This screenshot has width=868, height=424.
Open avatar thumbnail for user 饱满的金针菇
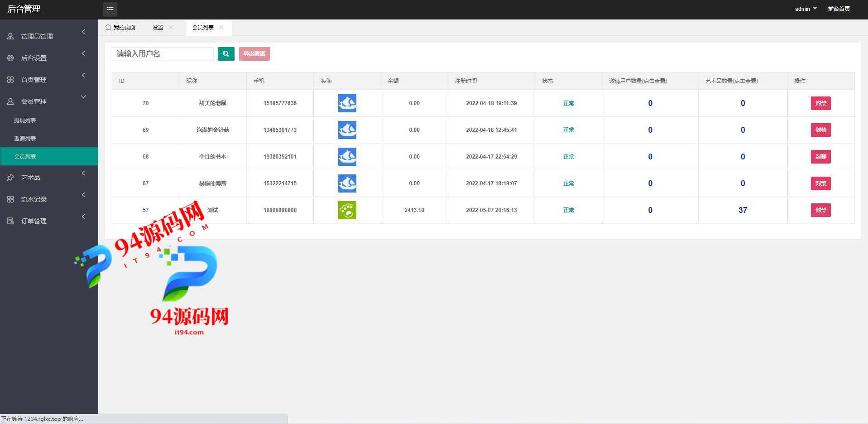click(x=347, y=130)
